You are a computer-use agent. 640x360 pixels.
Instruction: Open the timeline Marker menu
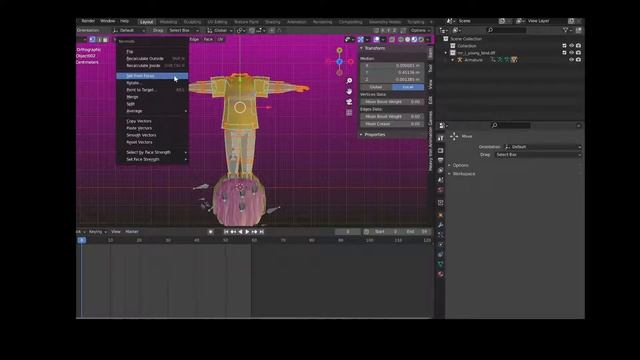click(132, 232)
